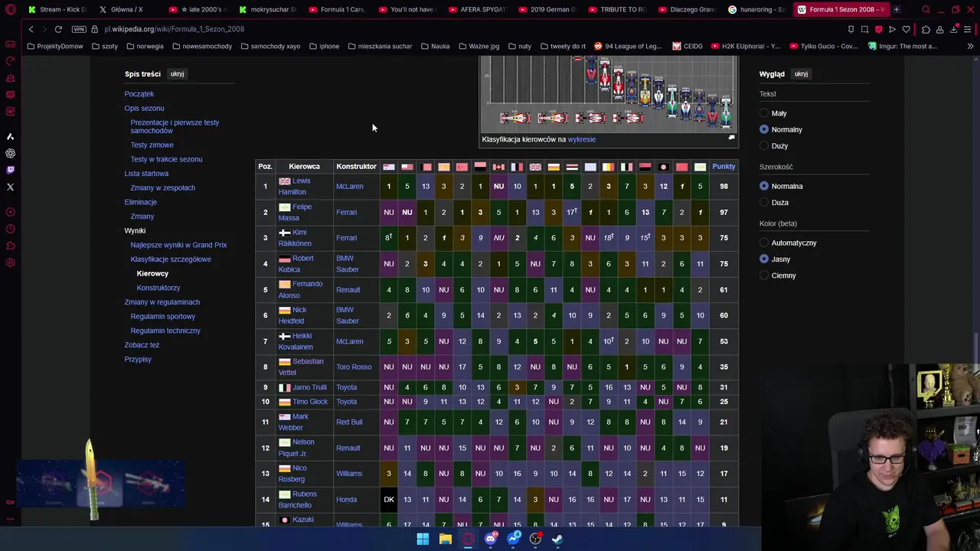Open norwegia bookmarks folder
This screenshot has width=980, height=551.
coord(145,46)
